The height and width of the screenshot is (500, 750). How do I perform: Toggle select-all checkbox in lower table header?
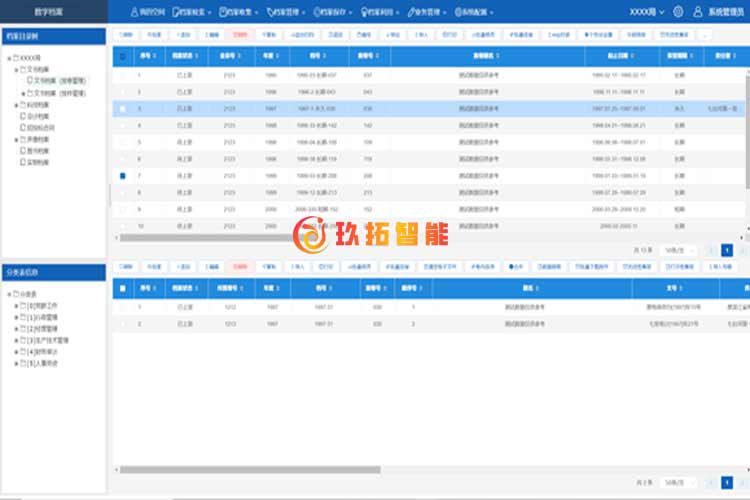click(x=123, y=289)
